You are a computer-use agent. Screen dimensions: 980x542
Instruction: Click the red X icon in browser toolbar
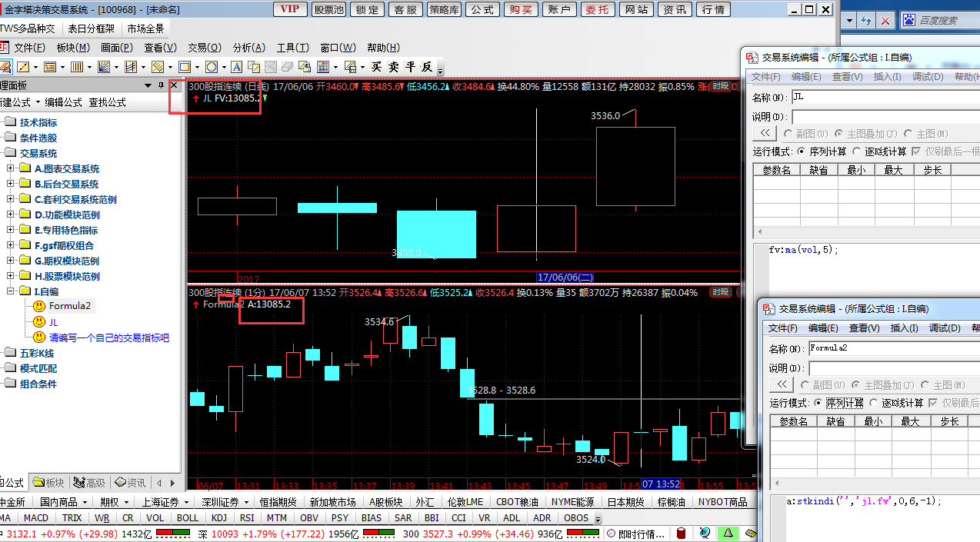887,21
